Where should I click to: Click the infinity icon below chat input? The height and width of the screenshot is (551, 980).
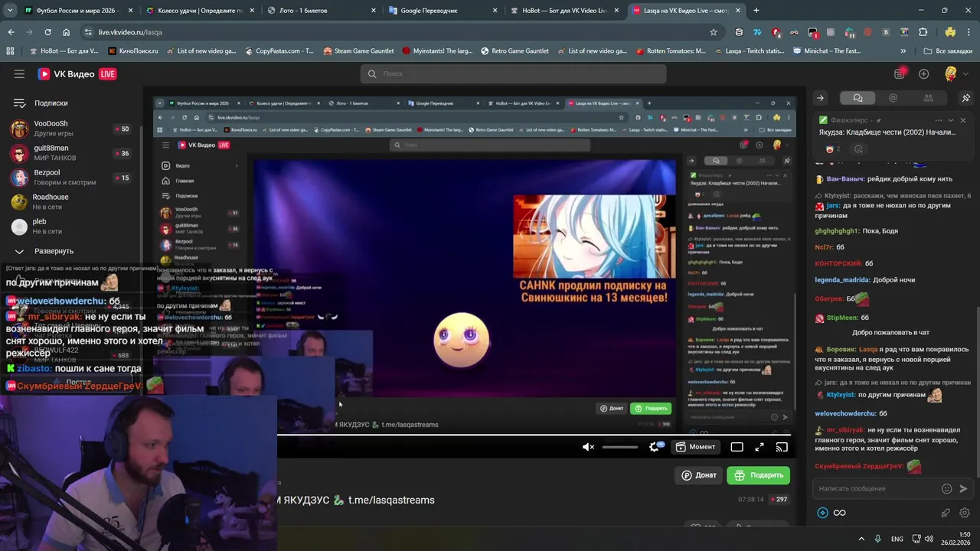(839, 513)
